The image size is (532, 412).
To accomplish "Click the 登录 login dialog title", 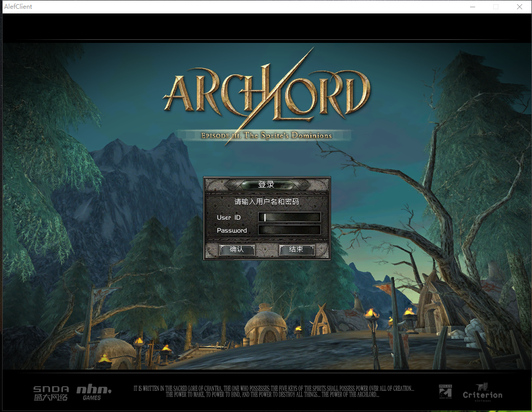I will coord(266,185).
